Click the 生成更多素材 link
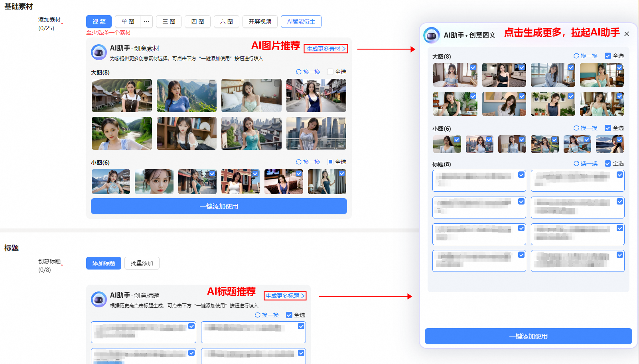The height and width of the screenshot is (364, 639). (x=326, y=49)
